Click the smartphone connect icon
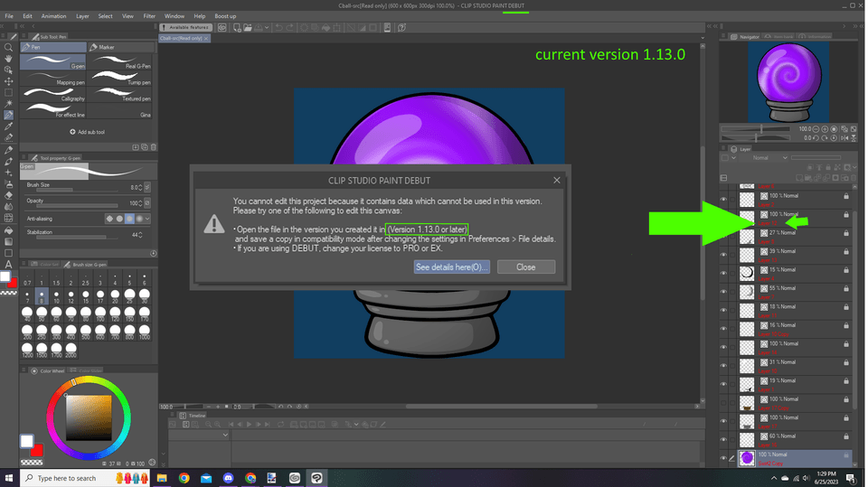This screenshot has width=868, height=487. [387, 28]
